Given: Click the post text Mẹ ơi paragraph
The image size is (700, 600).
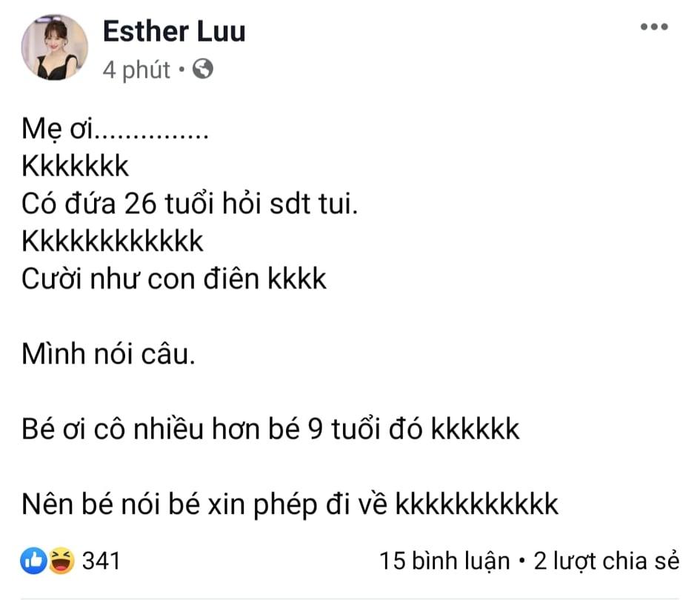Looking at the screenshot, I should [115, 130].
